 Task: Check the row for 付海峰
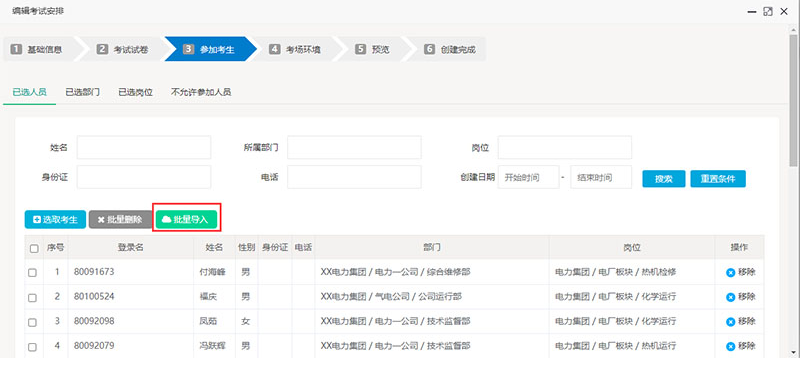click(x=32, y=273)
